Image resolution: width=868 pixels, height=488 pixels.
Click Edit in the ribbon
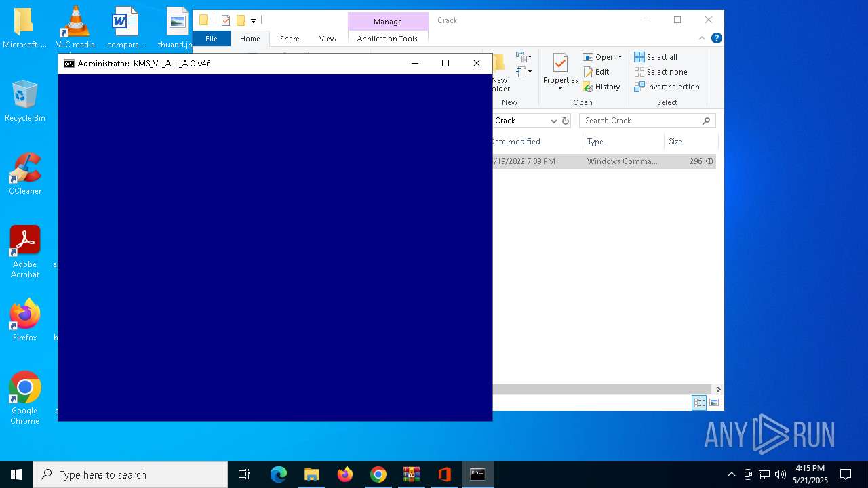tap(596, 72)
